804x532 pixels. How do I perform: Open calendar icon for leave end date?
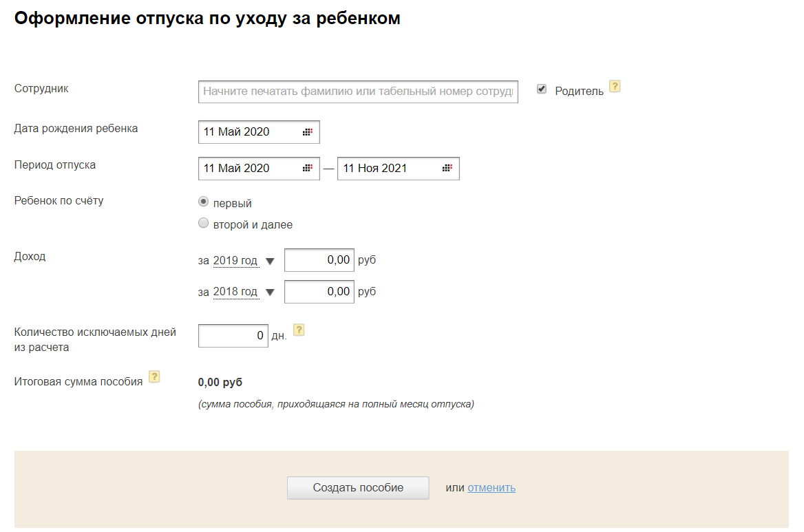[x=447, y=169]
